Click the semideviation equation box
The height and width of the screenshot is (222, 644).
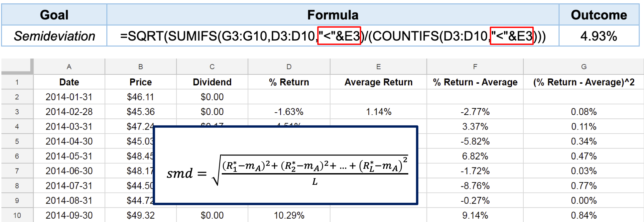pos(286,165)
